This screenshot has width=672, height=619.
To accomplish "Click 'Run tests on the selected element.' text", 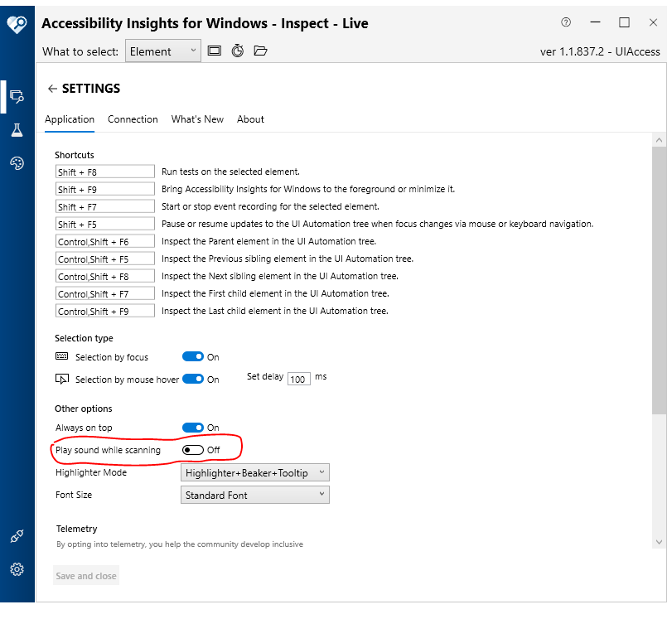I will [x=230, y=172].
